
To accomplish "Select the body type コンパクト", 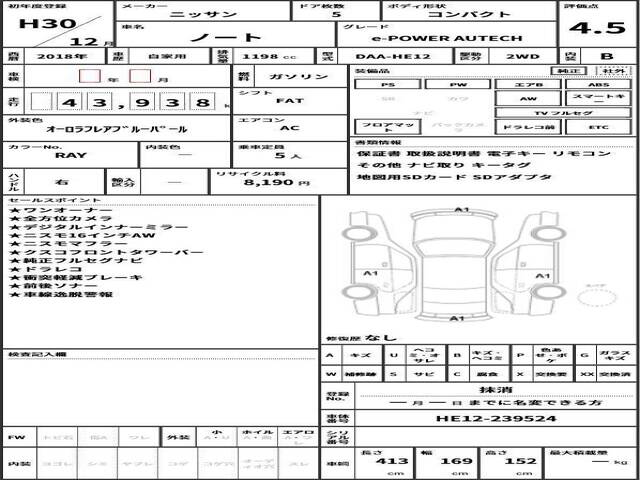I will tap(469, 14).
